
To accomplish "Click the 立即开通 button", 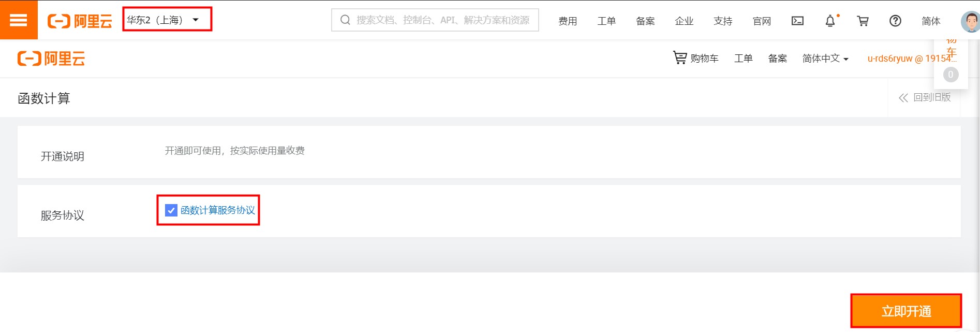I will [x=906, y=311].
